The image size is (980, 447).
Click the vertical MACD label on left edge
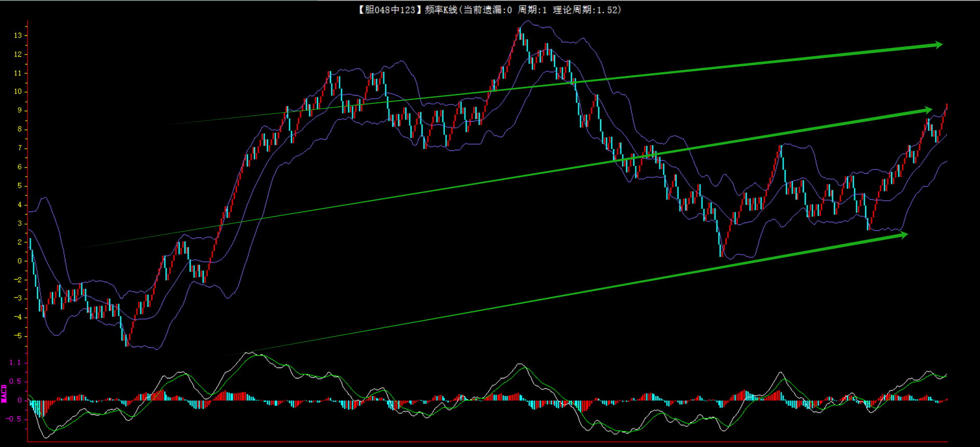(x=4, y=393)
